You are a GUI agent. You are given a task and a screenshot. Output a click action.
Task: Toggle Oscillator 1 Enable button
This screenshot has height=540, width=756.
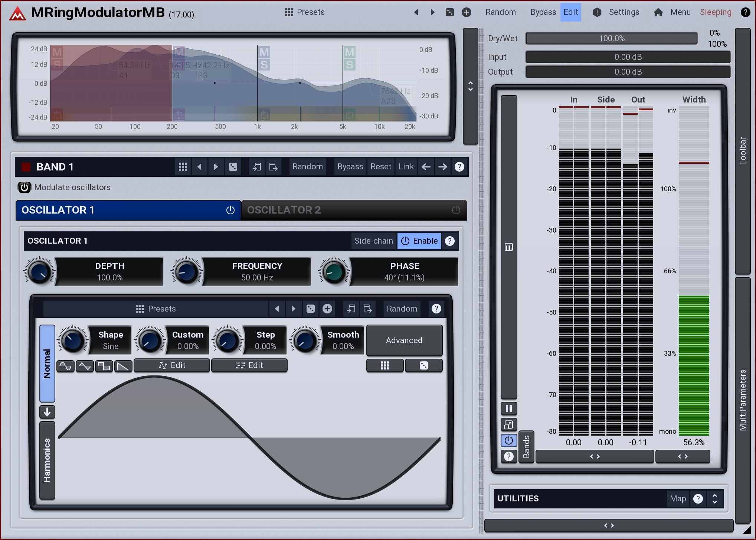419,241
